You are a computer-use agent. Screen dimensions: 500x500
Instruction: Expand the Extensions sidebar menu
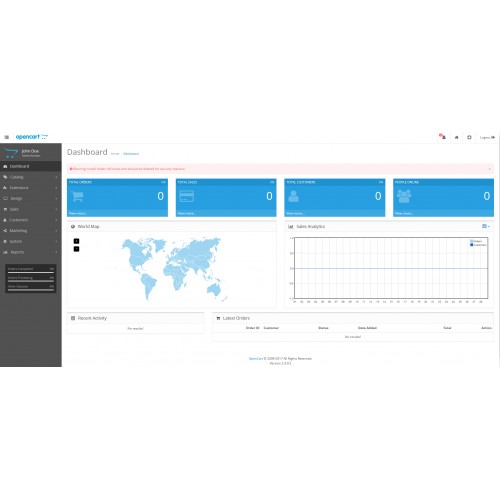pyautogui.click(x=31, y=188)
